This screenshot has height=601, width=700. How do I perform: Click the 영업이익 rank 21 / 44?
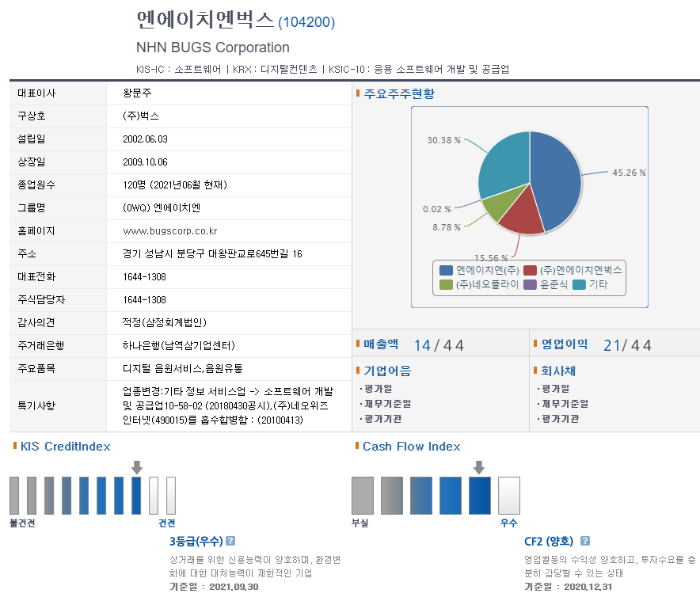627,345
